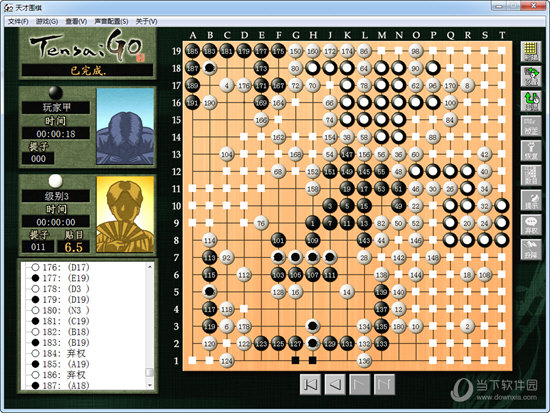Click white stone 136 on bottom row
Viewport: 550px width, 413px height.
[364, 361]
